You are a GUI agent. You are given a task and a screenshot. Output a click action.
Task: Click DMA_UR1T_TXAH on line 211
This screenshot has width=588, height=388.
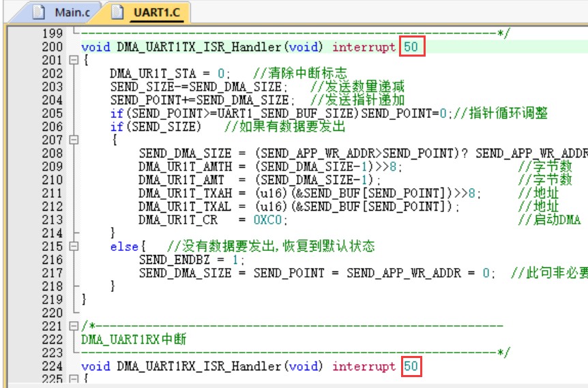(186, 193)
